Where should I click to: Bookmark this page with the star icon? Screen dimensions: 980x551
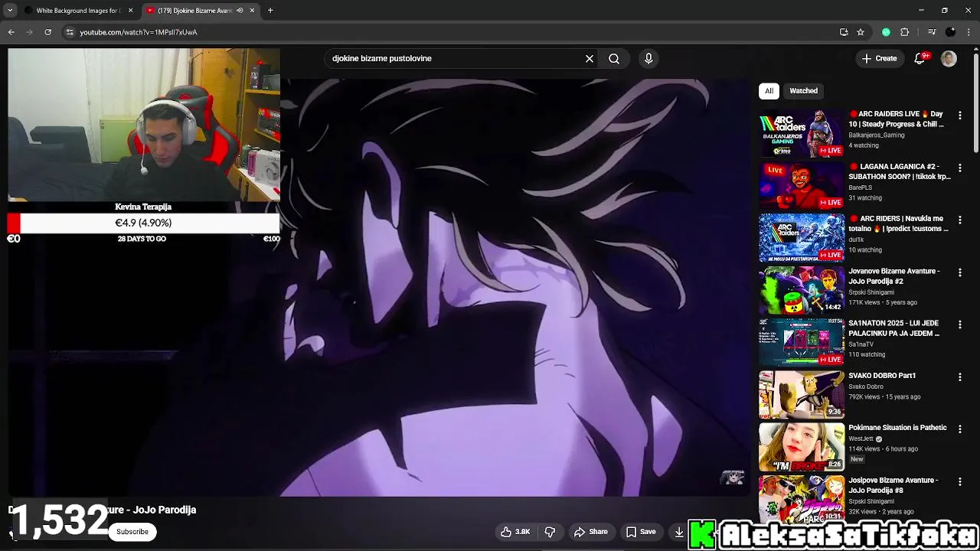861,32
